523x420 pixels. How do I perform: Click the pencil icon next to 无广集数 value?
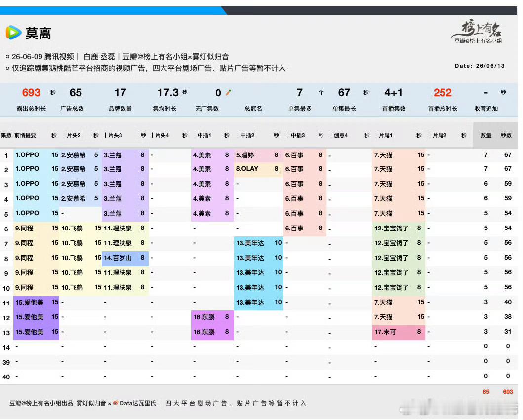(x=228, y=93)
